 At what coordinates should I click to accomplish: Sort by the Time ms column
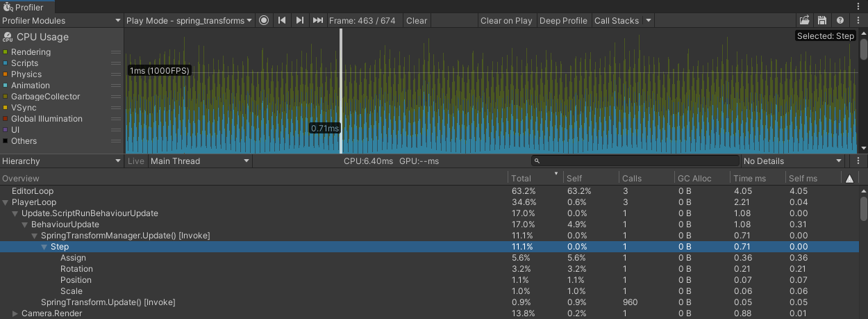pos(758,179)
